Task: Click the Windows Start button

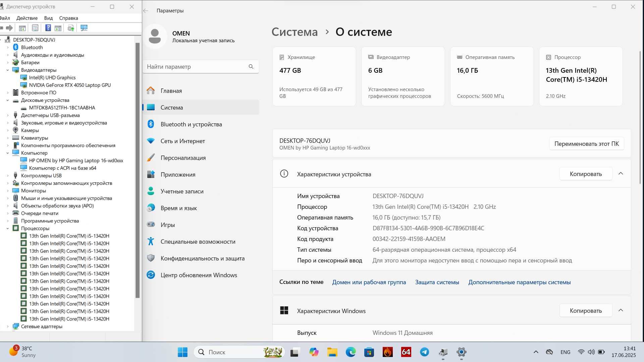Action: click(x=182, y=352)
